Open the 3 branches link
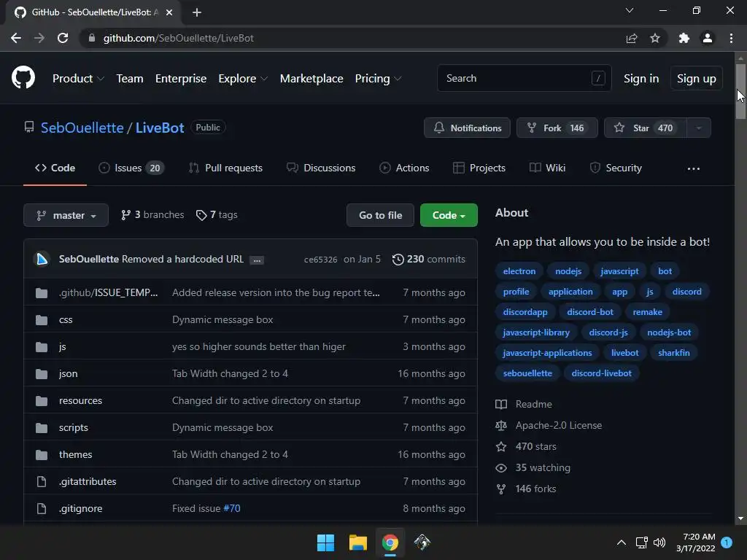This screenshot has height=560, width=747. click(x=152, y=215)
